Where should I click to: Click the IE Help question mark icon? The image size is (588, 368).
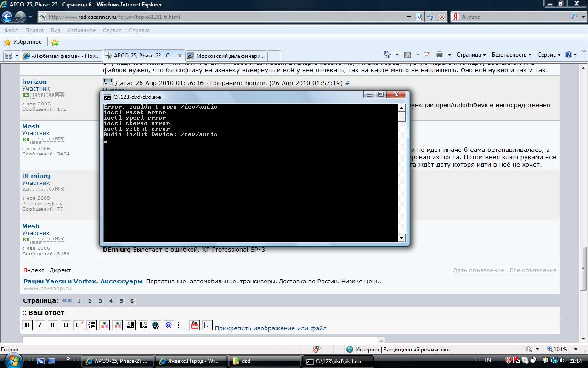click(569, 55)
